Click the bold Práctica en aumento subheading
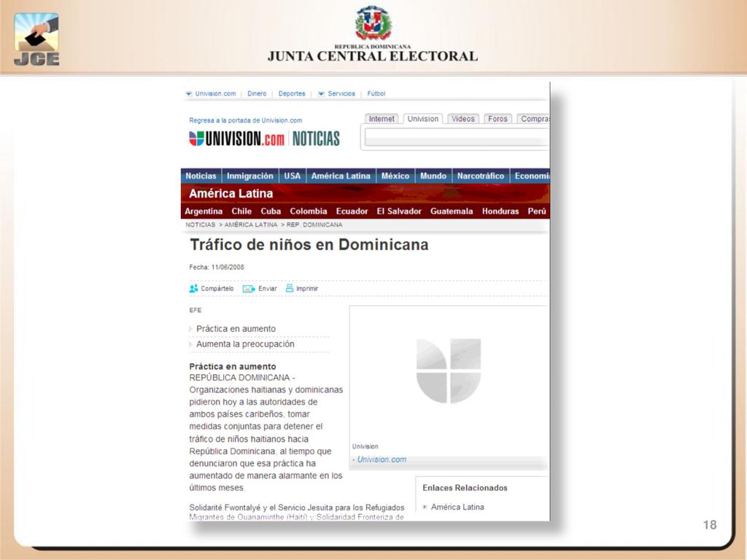This screenshot has width=747, height=560. (x=233, y=367)
